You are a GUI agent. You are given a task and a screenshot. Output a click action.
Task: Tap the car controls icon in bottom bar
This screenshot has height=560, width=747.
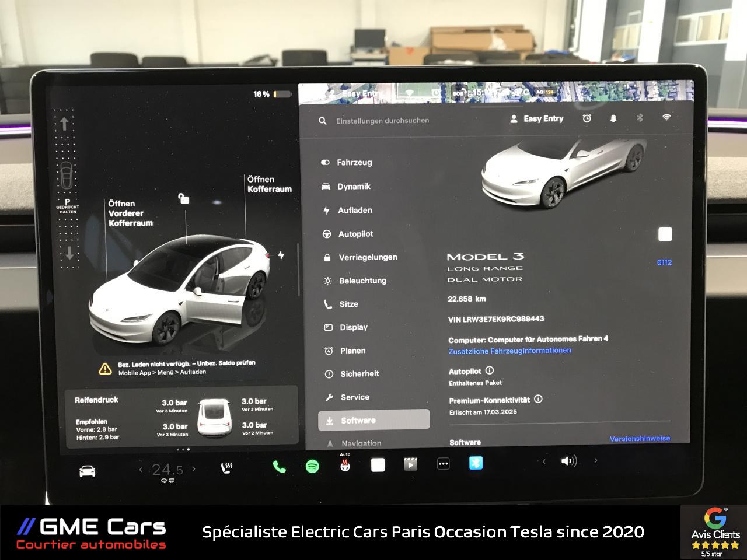coord(88,471)
